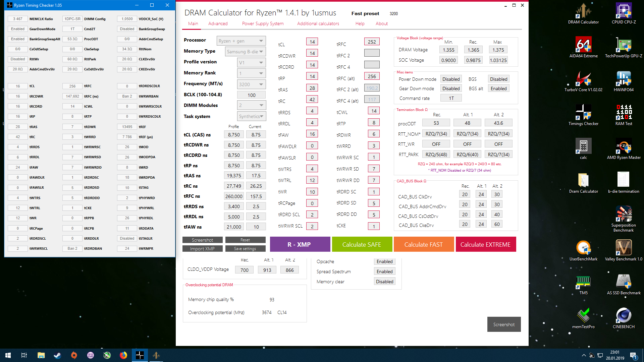The width and height of the screenshot is (644, 362).
Task: Switch to the Advanced tab
Action: (218, 23)
